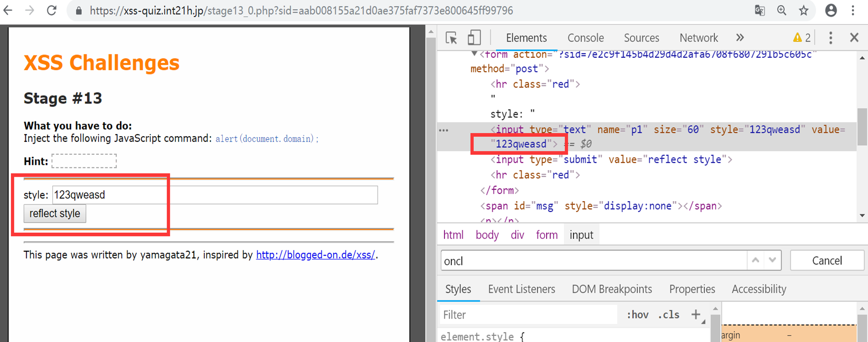Click the dashed Hint box
This screenshot has width=868, height=342.
tap(84, 161)
